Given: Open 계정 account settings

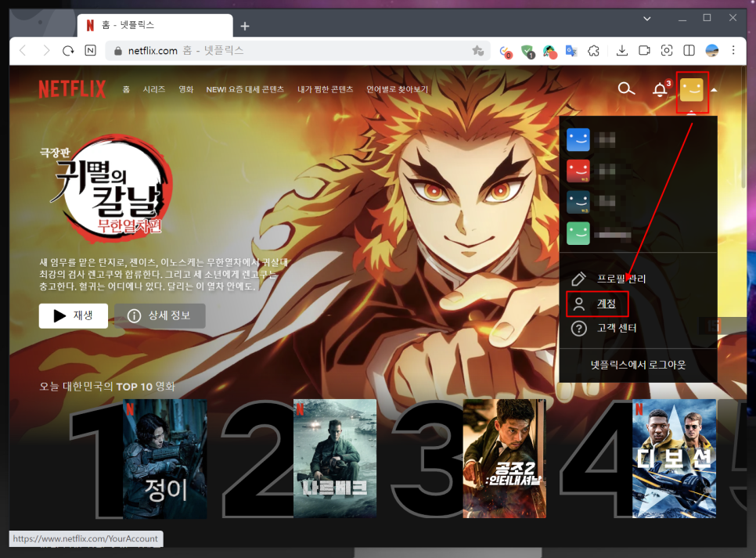Looking at the screenshot, I should pyautogui.click(x=606, y=304).
